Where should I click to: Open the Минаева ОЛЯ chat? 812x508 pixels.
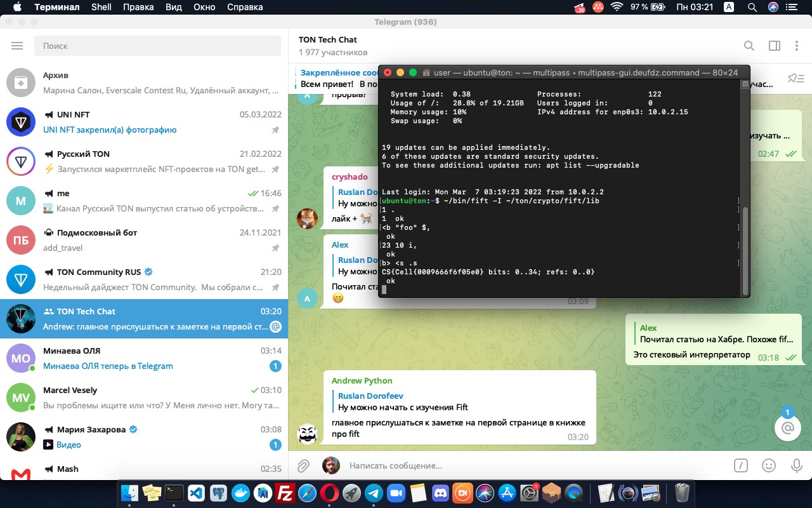point(144,358)
